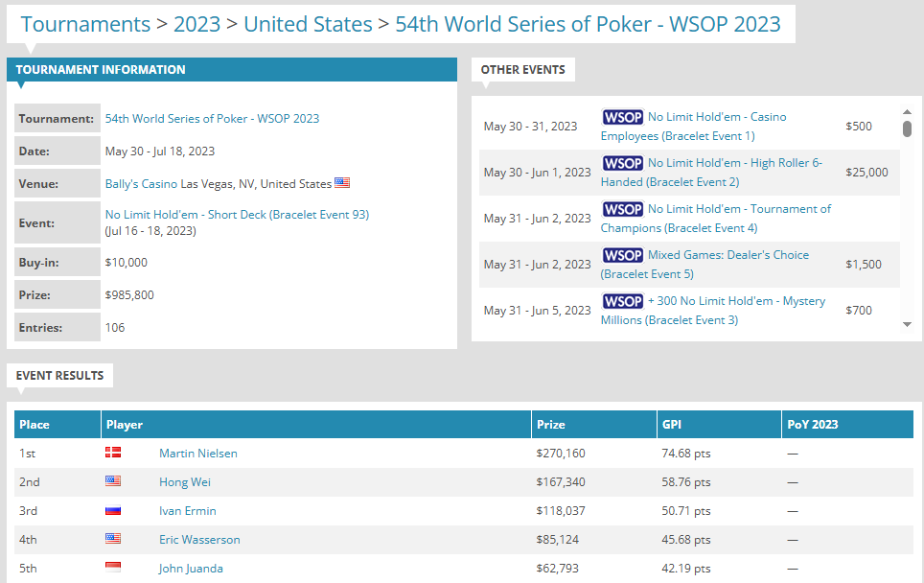Click the WSOP logo for Casino Employees event
924x583 pixels.
tap(622, 117)
